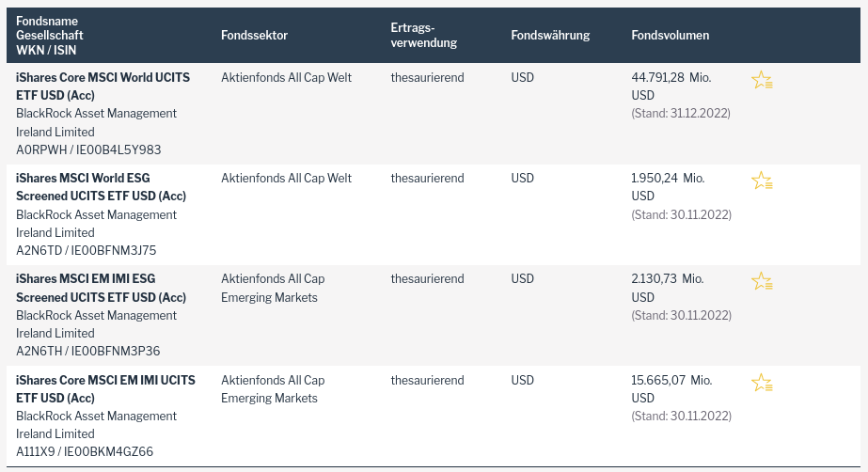The width and height of the screenshot is (868, 472).
Task: Open iShares Core MSCI World UCITS ETF link
Action: (x=103, y=87)
